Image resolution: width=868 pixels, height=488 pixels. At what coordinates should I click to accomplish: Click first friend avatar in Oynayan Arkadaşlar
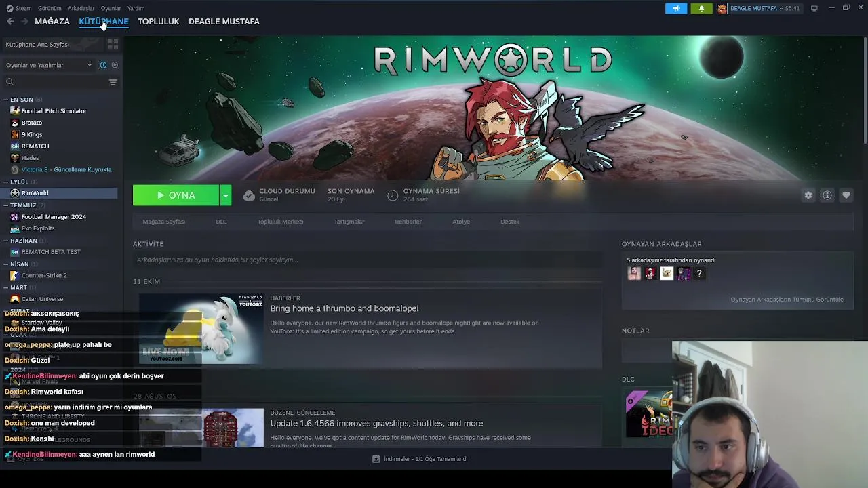coord(634,273)
